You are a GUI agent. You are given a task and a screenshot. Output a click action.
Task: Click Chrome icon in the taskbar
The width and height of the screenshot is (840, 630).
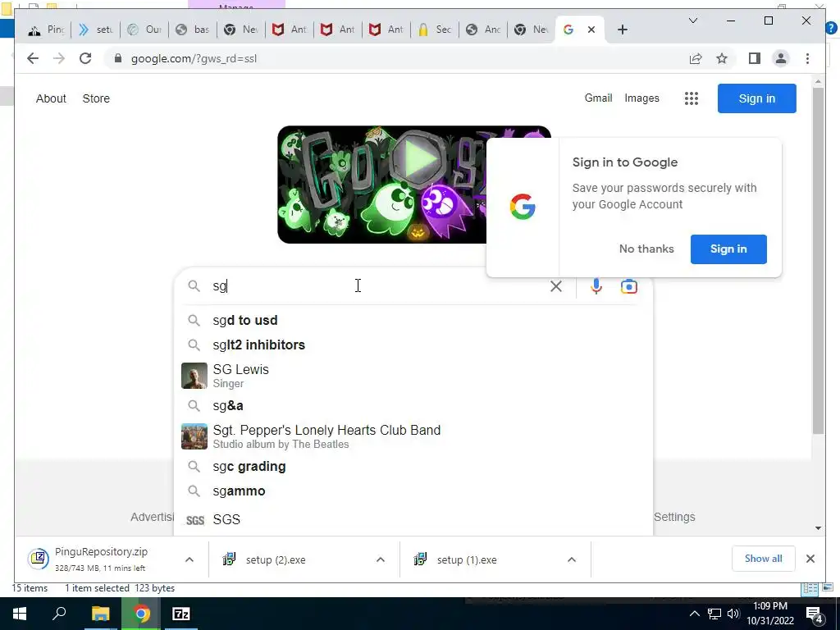point(141,614)
